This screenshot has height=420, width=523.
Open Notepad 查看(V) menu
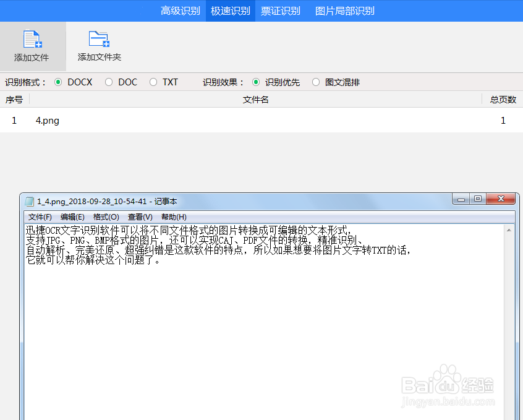pyautogui.click(x=140, y=217)
